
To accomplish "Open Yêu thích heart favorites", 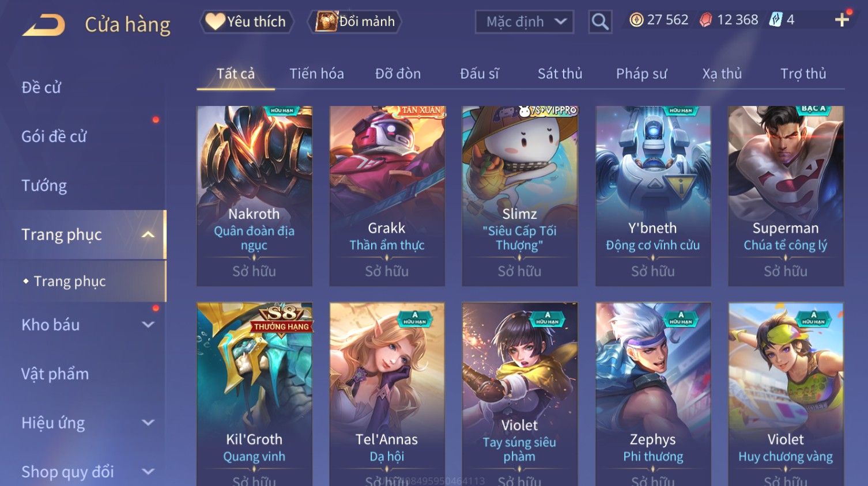I will [x=246, y=21].
